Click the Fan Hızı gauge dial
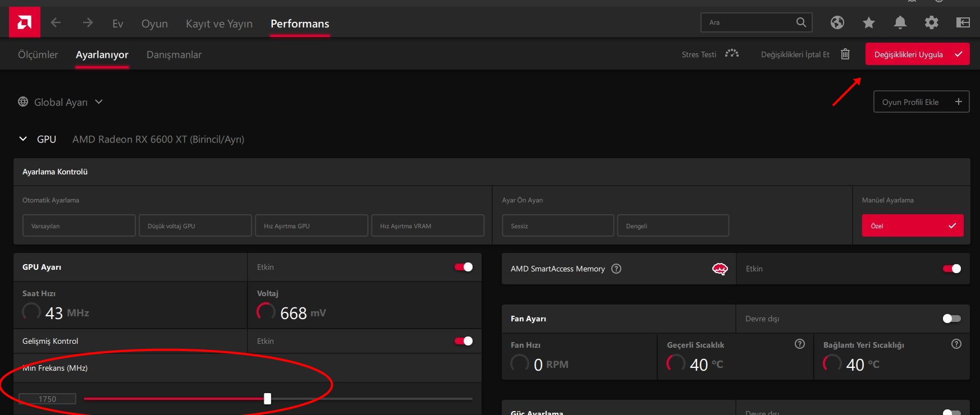This screenshot has width=980, height=415. pos(520,363)
